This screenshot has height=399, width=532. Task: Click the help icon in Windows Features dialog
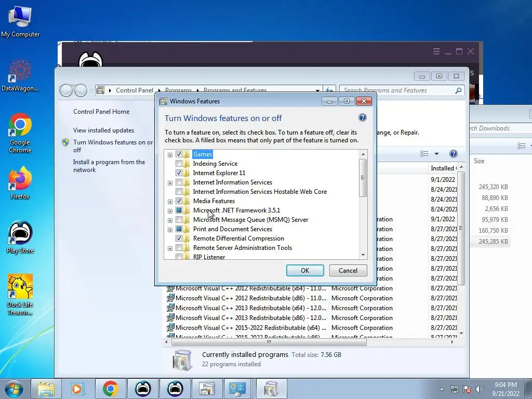click(362, 117)
